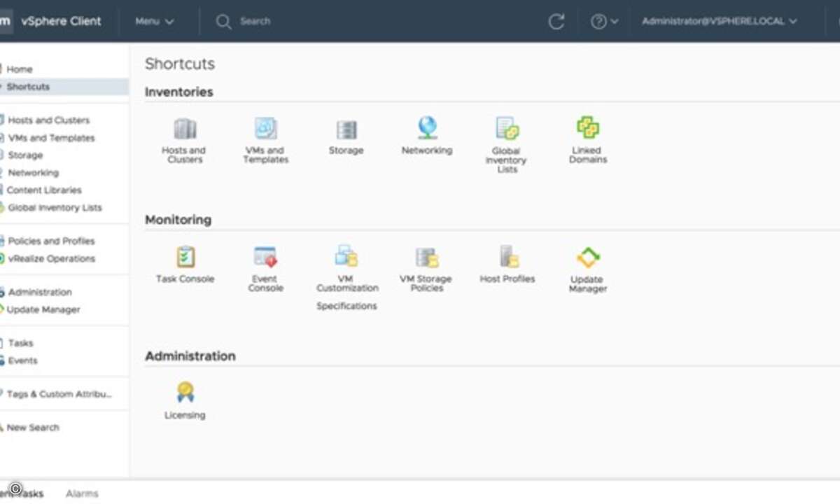840x504 pixels.
Task: Open the Update Manager shortcut icon
Action: point(588,258)
